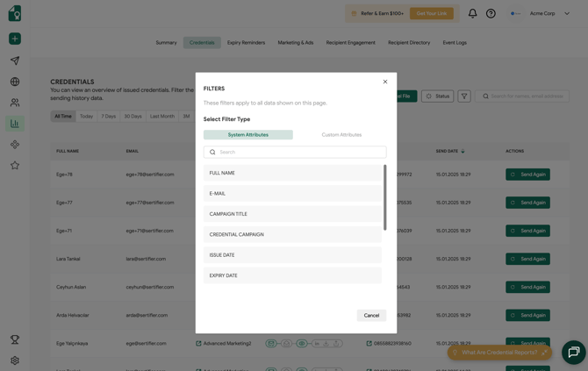This screenshot has height=371, width=588.
Task: Open the Status dropdown button
Action: pos(438,96)
